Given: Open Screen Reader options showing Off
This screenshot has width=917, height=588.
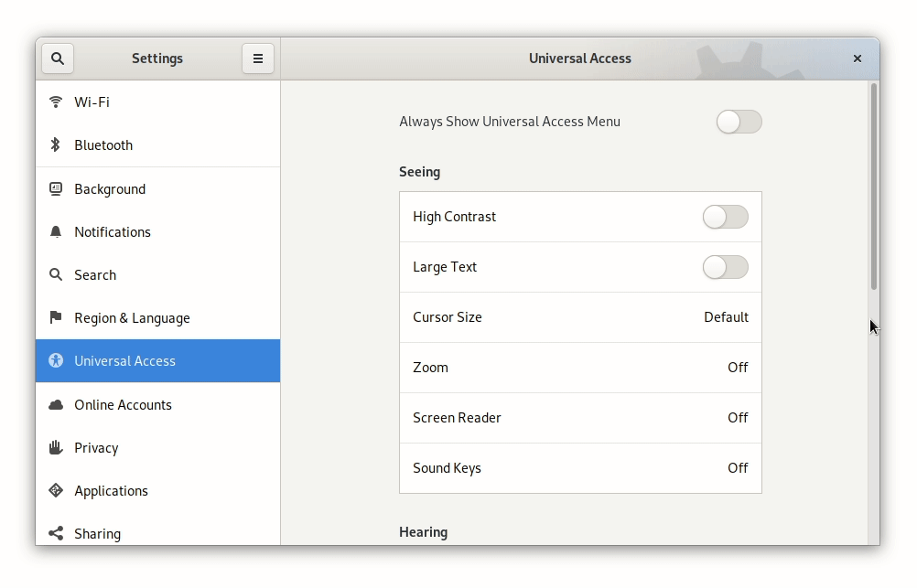Looking at the screenshot, I should click(x=580, y=418).
